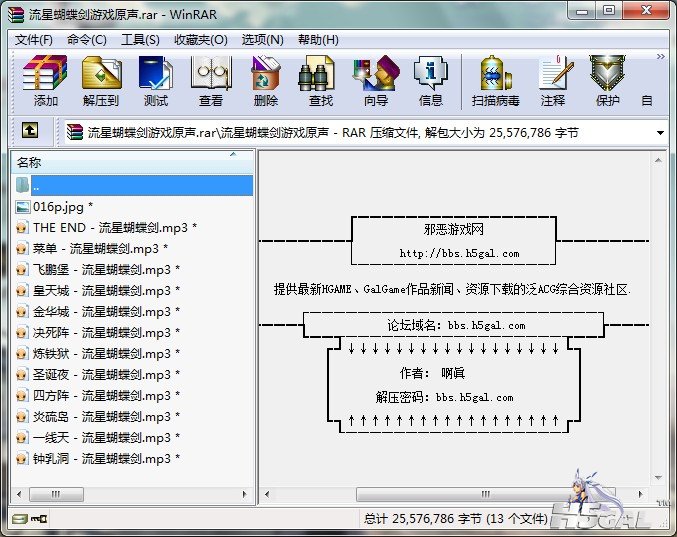Click the 删除 (Delete) toolbar icon
Image resolution: width=677 pixels, height=537 pixels.
(x=266, y=81)
